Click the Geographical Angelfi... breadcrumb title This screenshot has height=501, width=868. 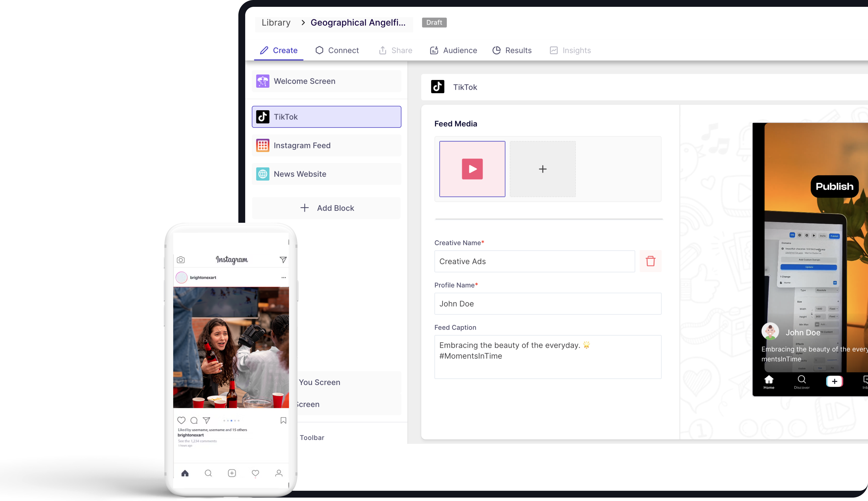[358, 22]
